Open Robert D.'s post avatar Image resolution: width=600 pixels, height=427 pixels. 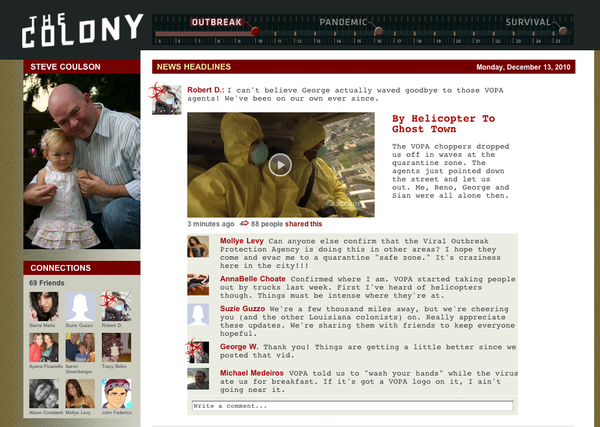[166, 99]
